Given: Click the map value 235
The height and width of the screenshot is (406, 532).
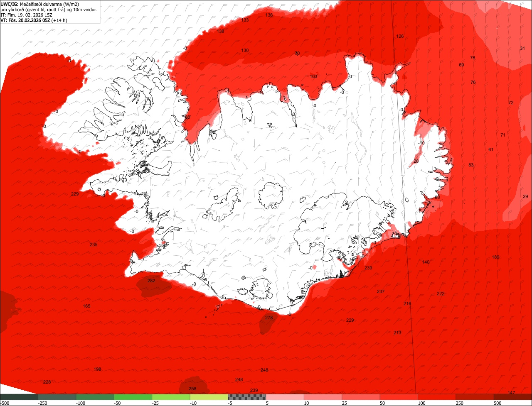Looking at the screenshot, I should [x=94, y=245].
